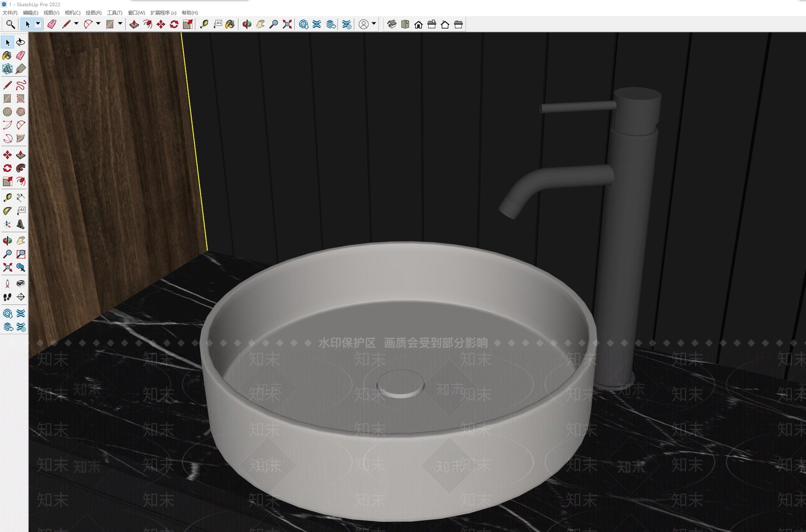
Task: Expand the Line tool dropdown arrow
Action: coord(76,24)
